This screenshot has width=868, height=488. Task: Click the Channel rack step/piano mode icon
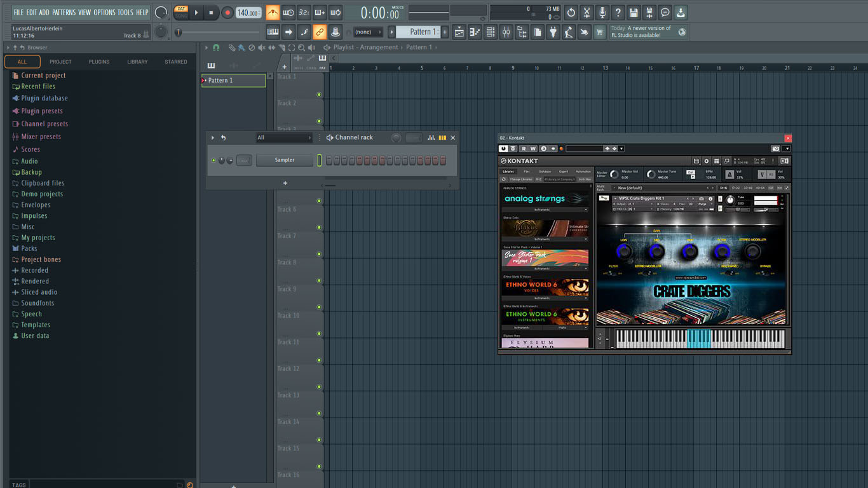442,137
